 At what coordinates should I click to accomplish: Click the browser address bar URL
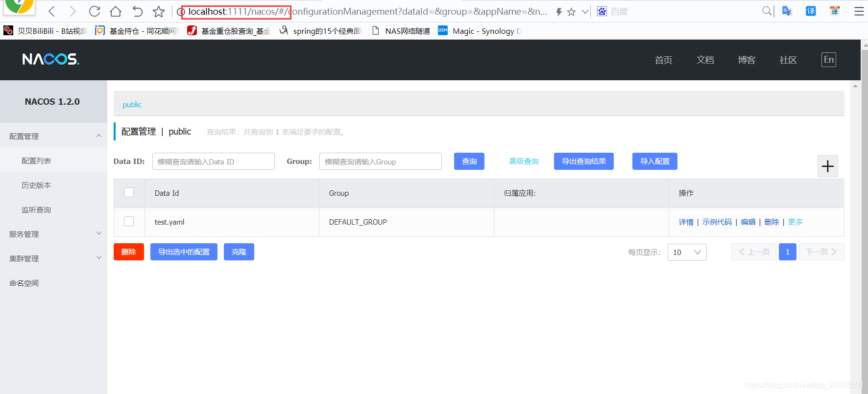coord(367,11)
